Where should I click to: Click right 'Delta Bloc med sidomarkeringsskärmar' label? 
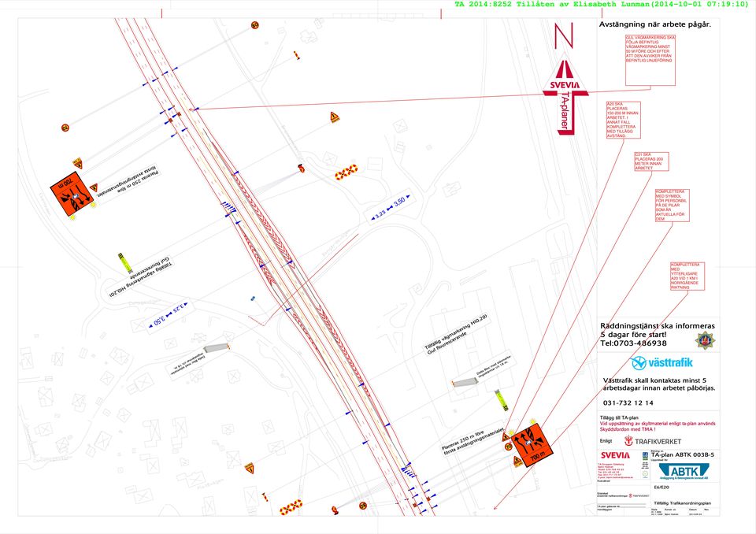pyautogui.click(x=495, y=368)
